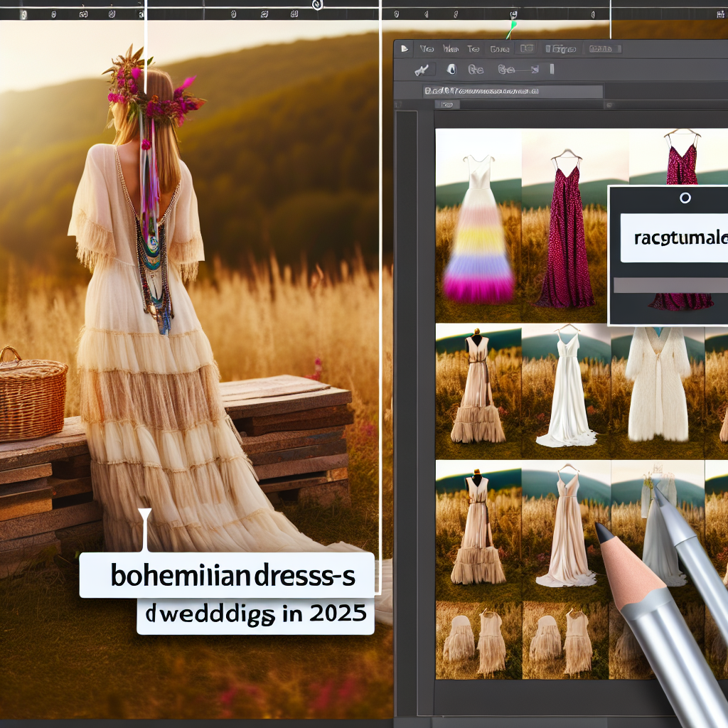
Task: Click the 'DWEDDIGS IN 2025' text label
Action: pyautogui.click(x=255, y=613)
